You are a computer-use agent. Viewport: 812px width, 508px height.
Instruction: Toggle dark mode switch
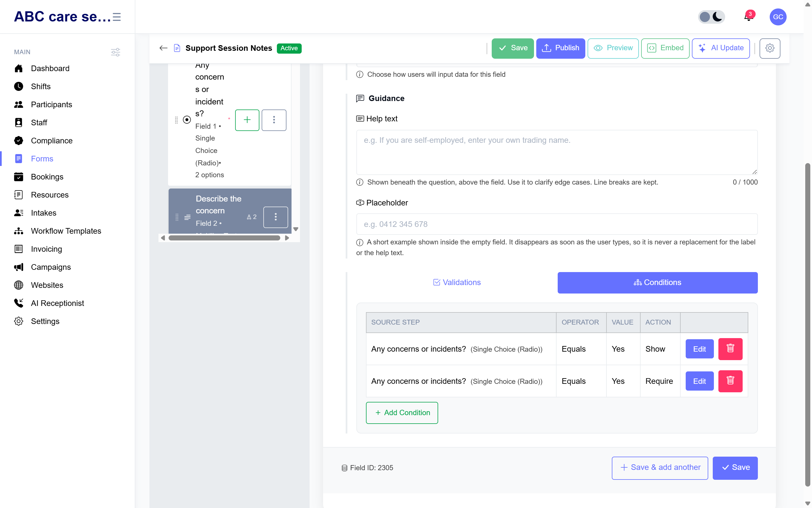(x=711, y=17)
